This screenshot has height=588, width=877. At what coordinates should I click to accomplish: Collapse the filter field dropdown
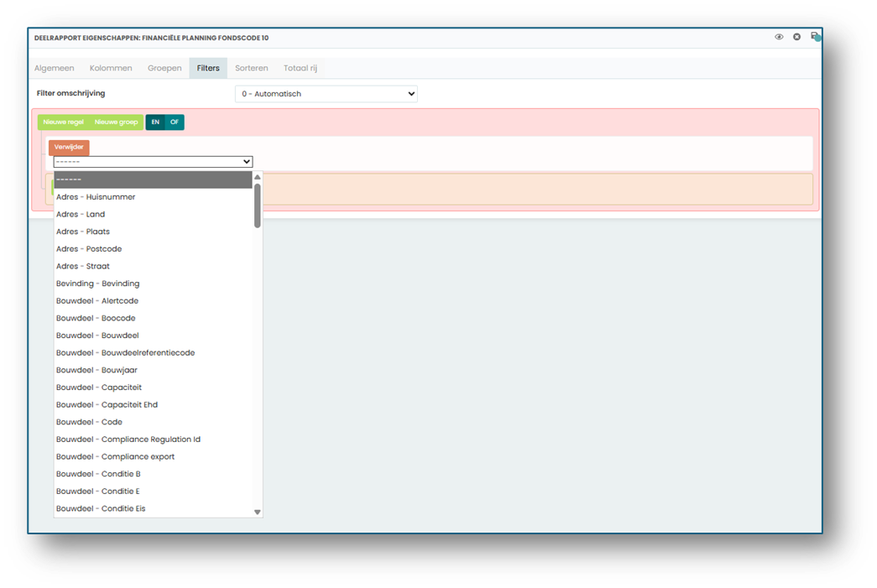[153, 162]
